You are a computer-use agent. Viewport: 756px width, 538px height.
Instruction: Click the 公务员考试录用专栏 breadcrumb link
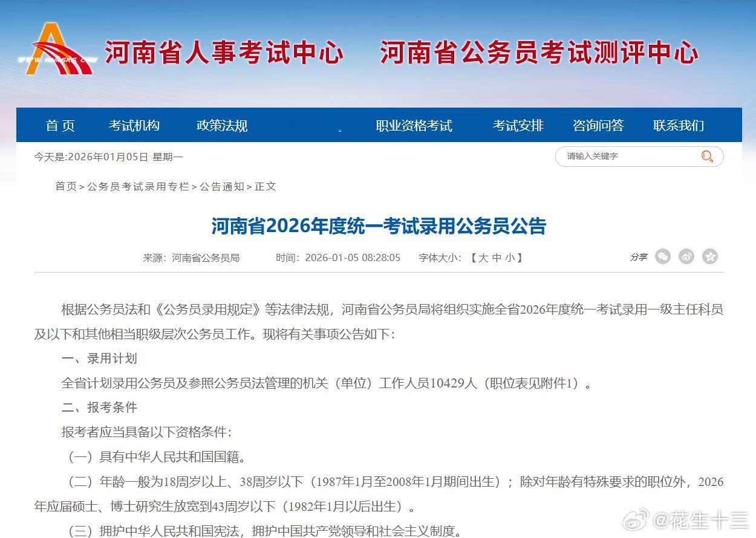click(137, 186)
